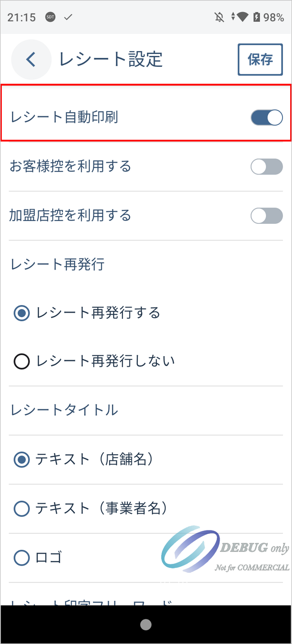This screenshot has width=292, height=644.
Task: Select the ロゴ radio option
Action: tap(22, 558)
